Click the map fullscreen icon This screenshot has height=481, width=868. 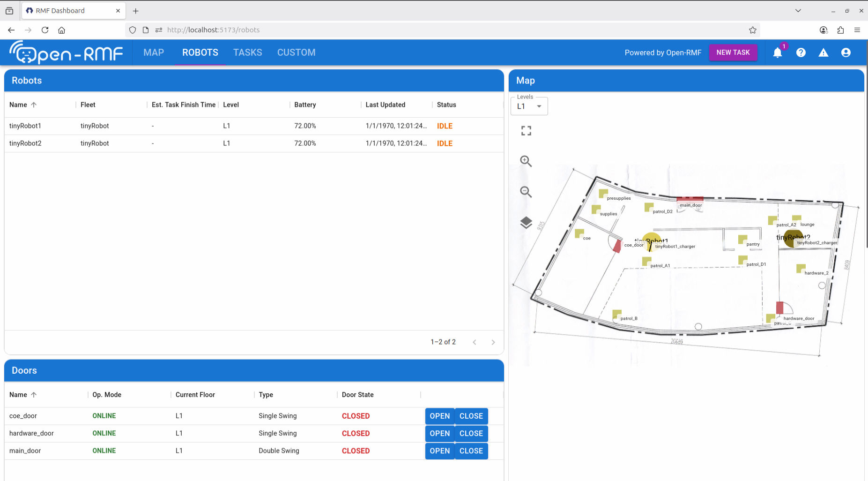pos(526,131)
